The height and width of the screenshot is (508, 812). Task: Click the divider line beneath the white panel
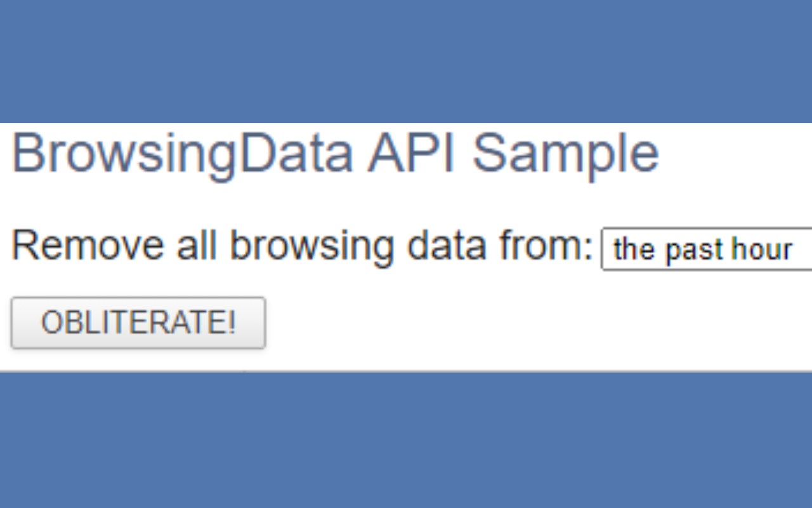tap(406, 371)
